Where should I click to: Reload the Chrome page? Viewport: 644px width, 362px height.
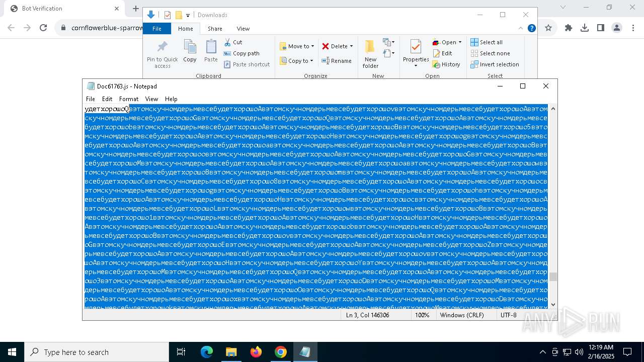43,28
